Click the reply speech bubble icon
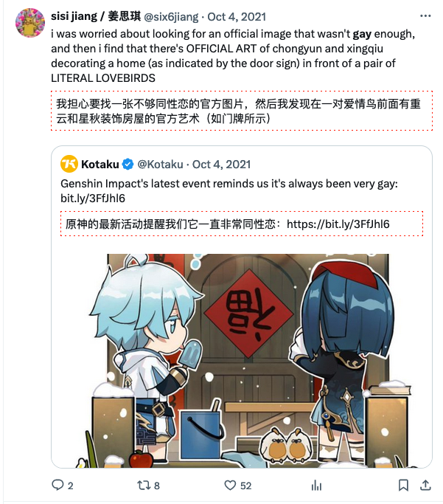This screenshot has width=443, height=504. (57, 485)
